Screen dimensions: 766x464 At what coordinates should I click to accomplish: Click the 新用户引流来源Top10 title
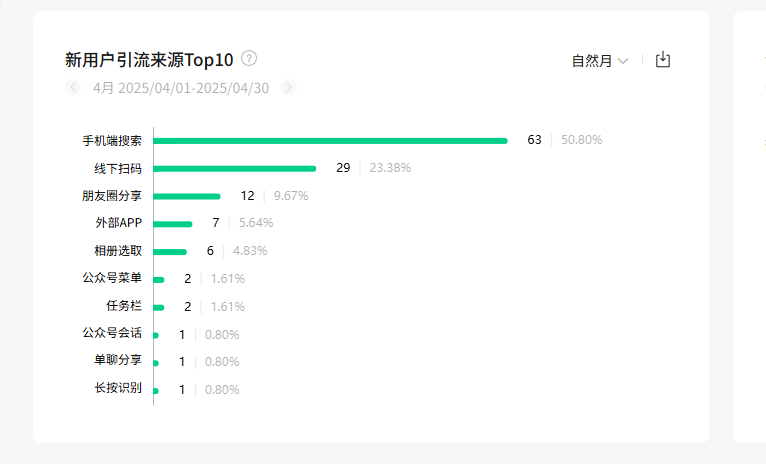tap(149, 60)
